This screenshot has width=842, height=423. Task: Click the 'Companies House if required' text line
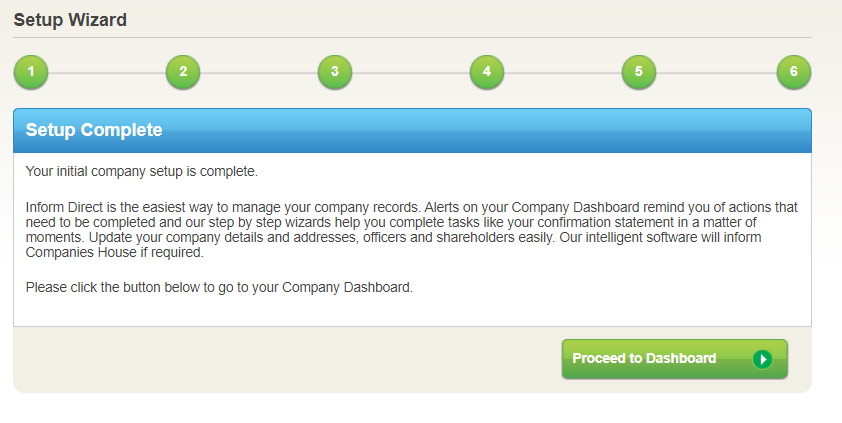pos(114,253)
